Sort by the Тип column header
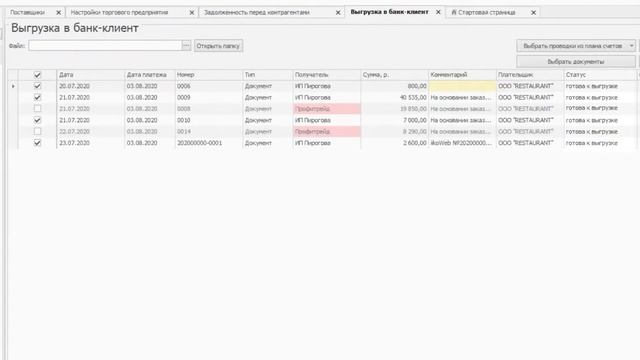640x360 pixels. [x=268, y=75]
